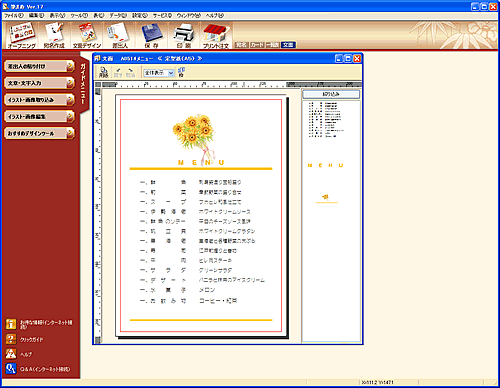500x388 pixels.
Task: Click the 絞り込み button above the preview panel
Action: 331,94
